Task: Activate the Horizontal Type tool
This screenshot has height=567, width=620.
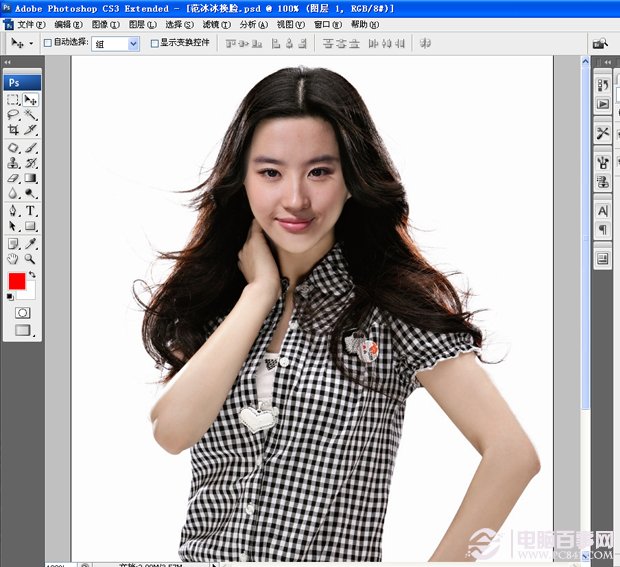Action: tap(30, 210)
